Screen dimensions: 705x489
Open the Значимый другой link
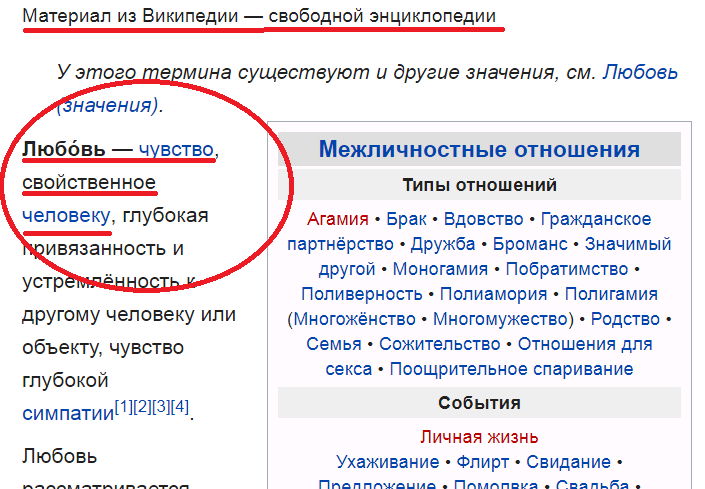click(x=628, y=244)
